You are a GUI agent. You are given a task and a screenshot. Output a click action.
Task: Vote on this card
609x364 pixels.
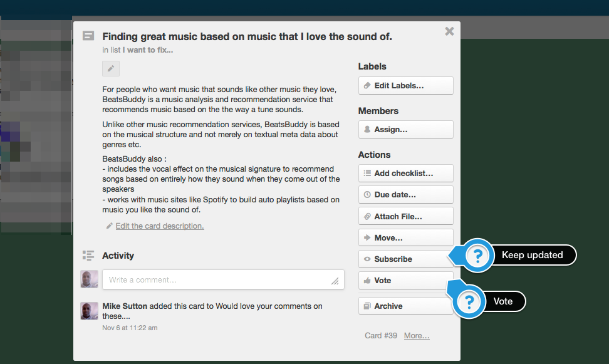point(405,281)
